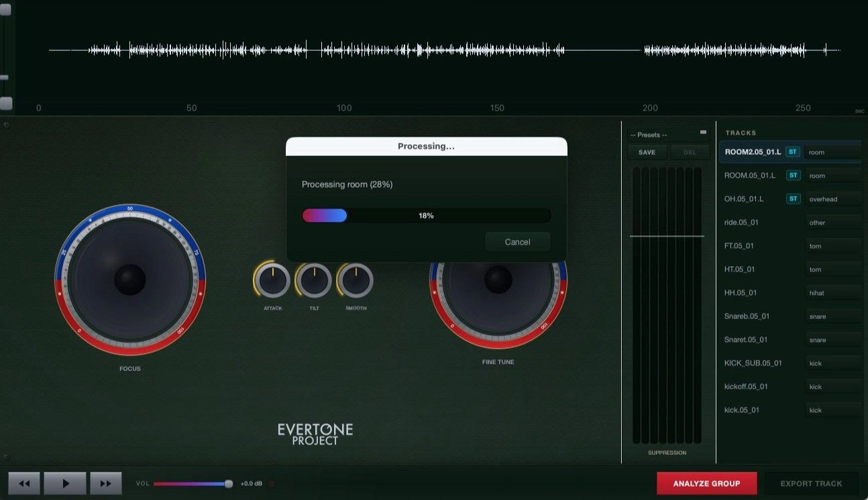The height and width of the screenshot is (500, 868).
Task: Open the type dropdown for ride.05_01
Action: click(x=833, y=223)
